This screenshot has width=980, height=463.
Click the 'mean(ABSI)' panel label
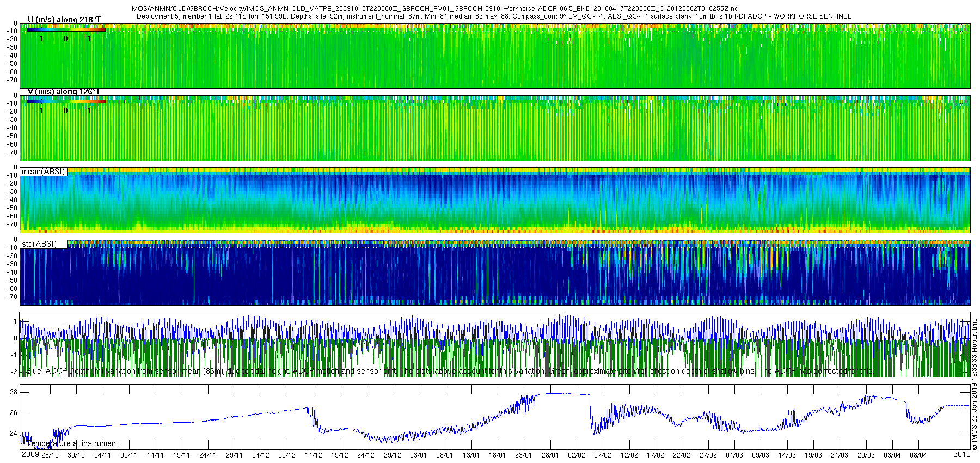[x=43, y=172]
